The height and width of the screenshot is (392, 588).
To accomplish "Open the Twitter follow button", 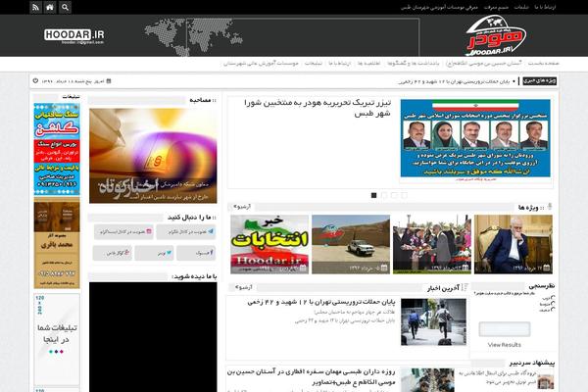I will pyautogui.click(x=154, y=253).
